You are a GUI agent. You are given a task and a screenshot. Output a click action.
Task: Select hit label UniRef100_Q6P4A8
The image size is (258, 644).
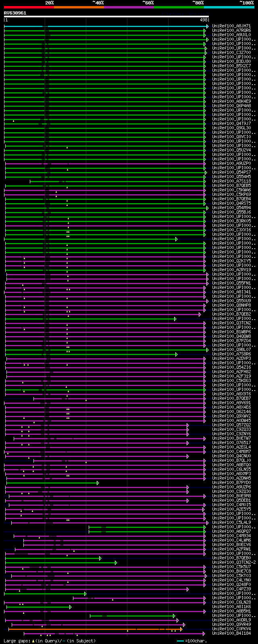click(231, 106)
